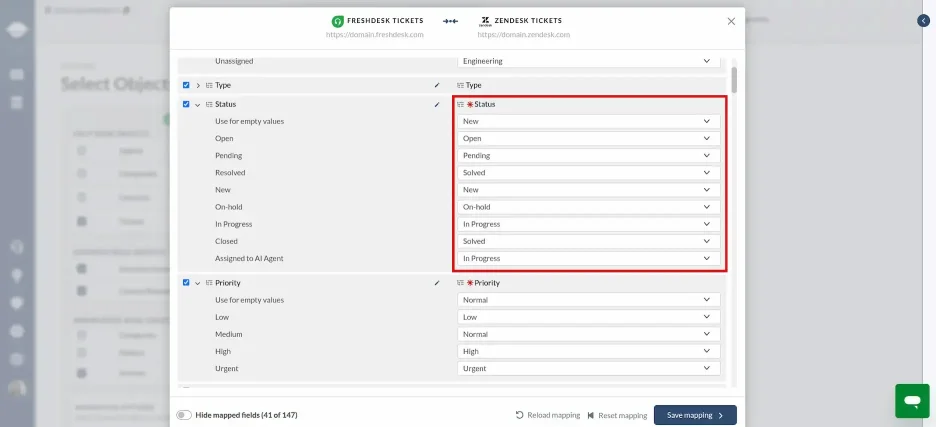Open the dropdown mapped to Pending status
Screen dimensions: 936x427
coord(589,155)
